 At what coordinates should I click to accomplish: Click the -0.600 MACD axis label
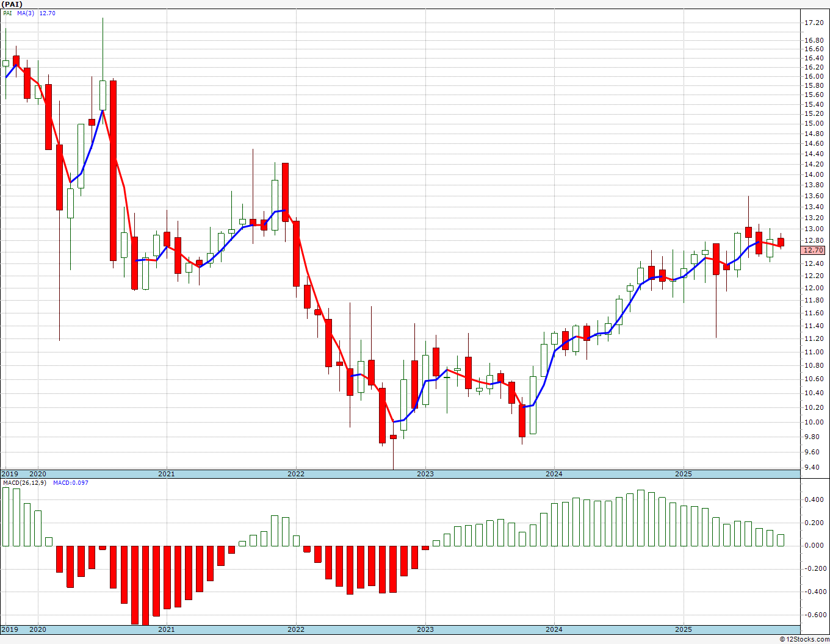click(x=814, y=615)
